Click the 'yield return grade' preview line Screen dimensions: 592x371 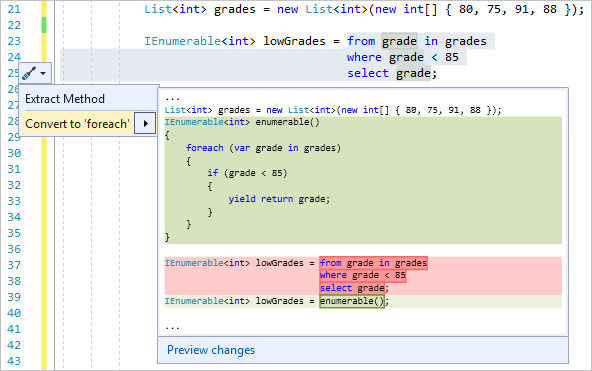click(x=279, y=199)
